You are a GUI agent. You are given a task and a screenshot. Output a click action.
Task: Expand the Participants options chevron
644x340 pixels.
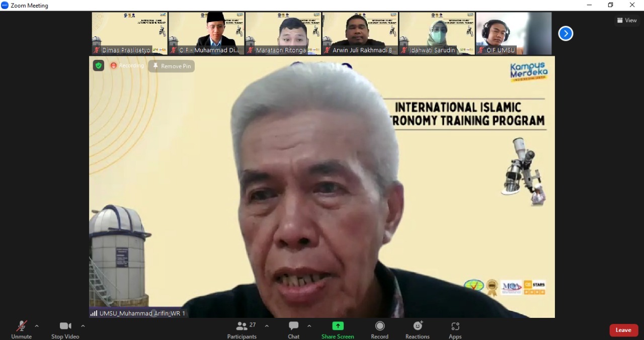tap(267, 326)
